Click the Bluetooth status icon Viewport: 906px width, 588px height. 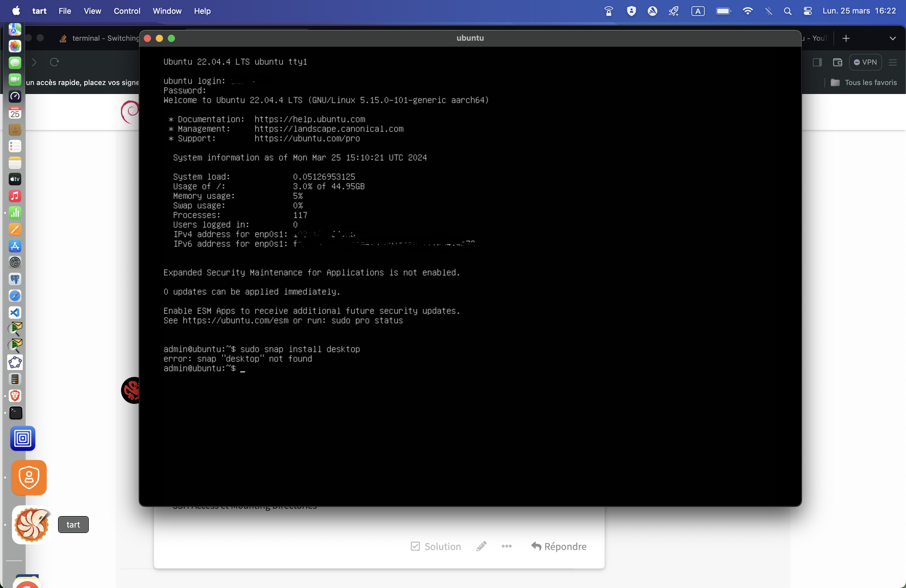pyautogui.click(x=768, y=11)
